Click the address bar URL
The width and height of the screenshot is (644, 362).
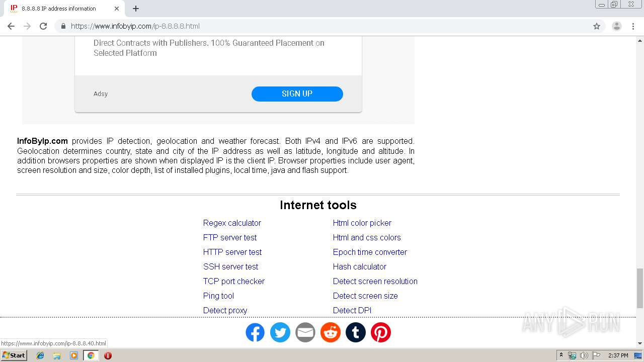click(135, 26)
